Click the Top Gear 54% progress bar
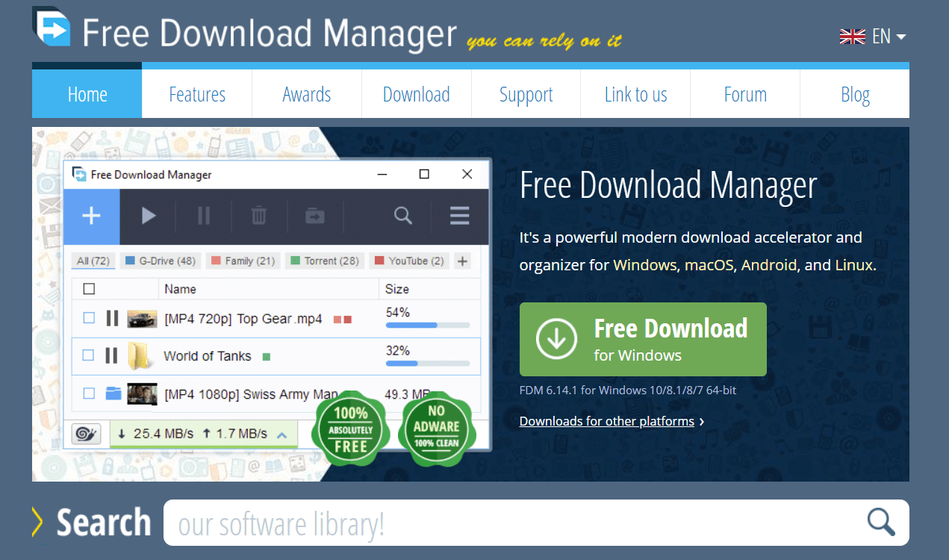 (x=428, y=326)
